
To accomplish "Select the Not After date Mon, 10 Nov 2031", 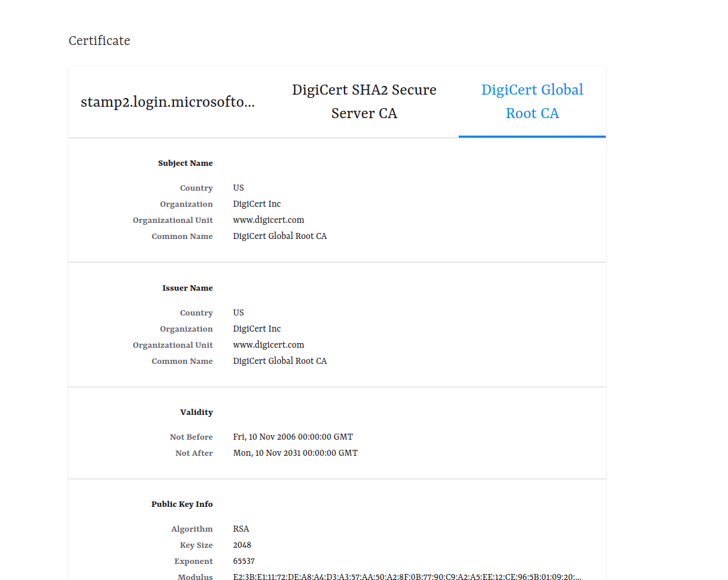I will click(295, 453).
